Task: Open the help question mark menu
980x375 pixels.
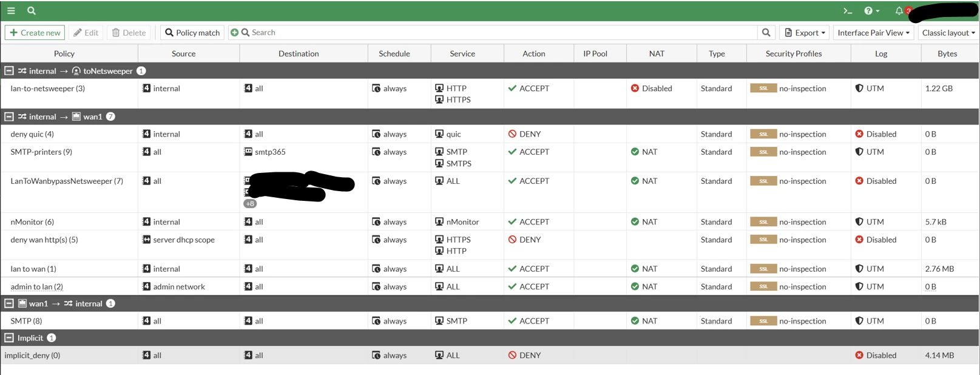Action: pos(871,10)
